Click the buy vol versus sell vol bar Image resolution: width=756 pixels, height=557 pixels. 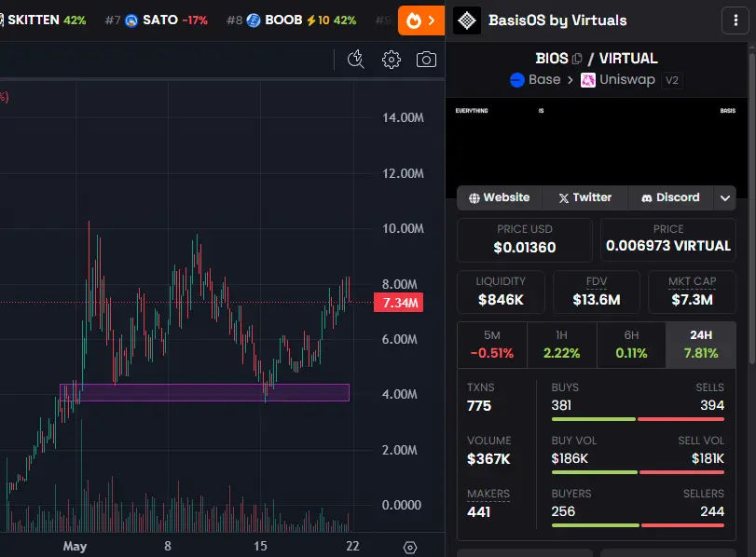pyautogui.click(x=638, y=472)
